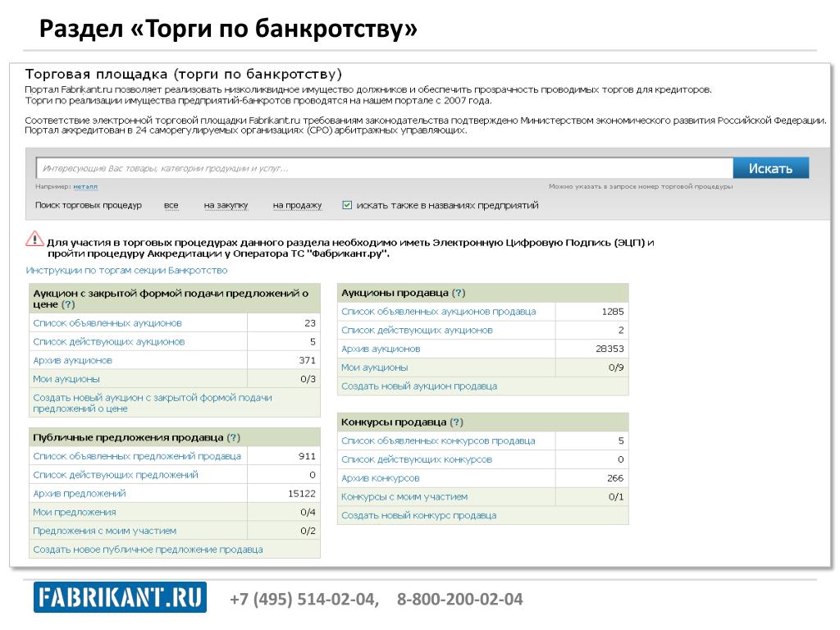The width and height of the screenshot is (840, 630).
Task: Open help (?) for Аукционы продавца
Action: pyautogui.click(x=459, y=293)
